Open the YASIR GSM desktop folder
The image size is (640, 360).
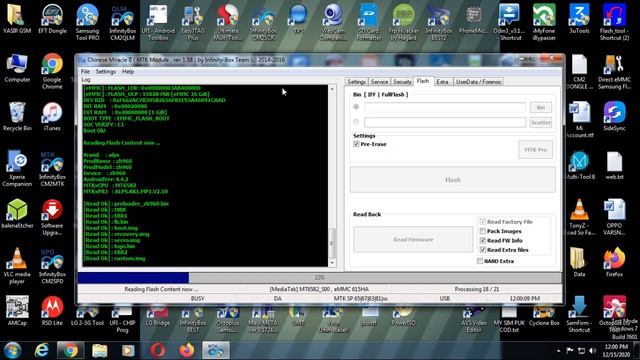16,18
